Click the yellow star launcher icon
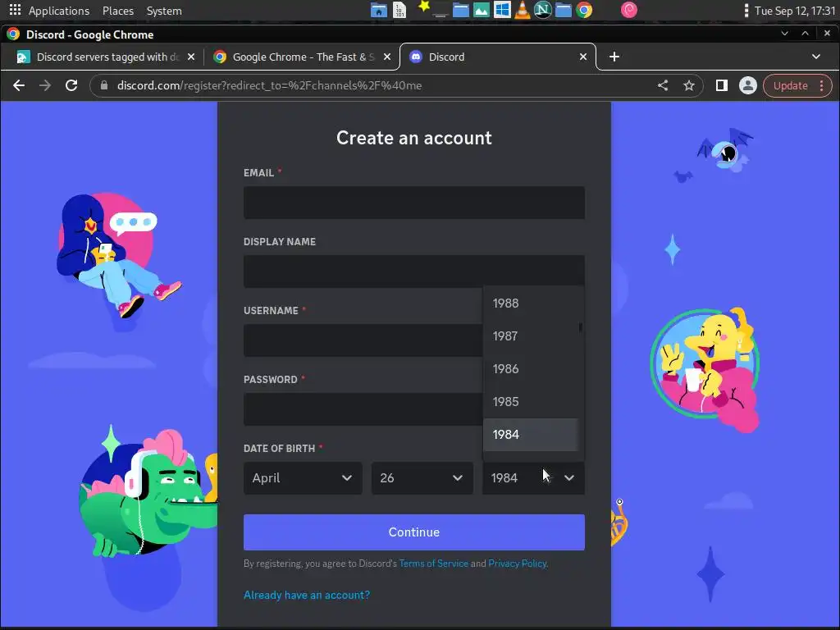The width and height of the screenshot is (840, 630). tap(424, 7)
